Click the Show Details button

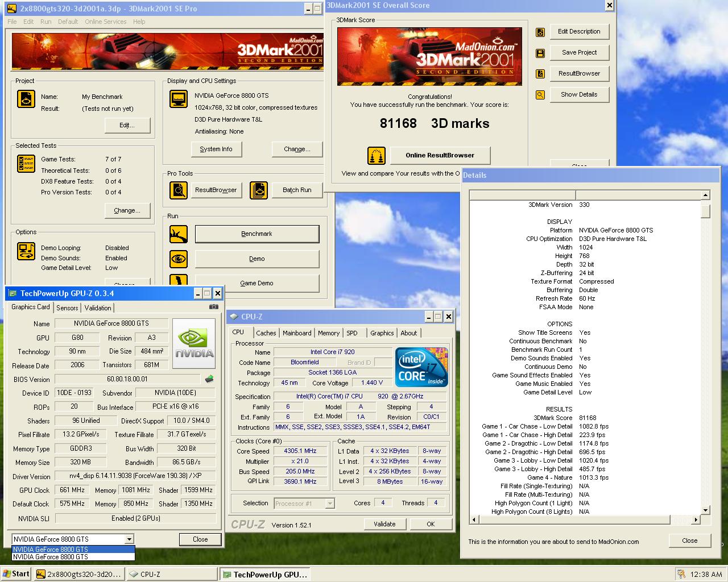tap(580, 94)
